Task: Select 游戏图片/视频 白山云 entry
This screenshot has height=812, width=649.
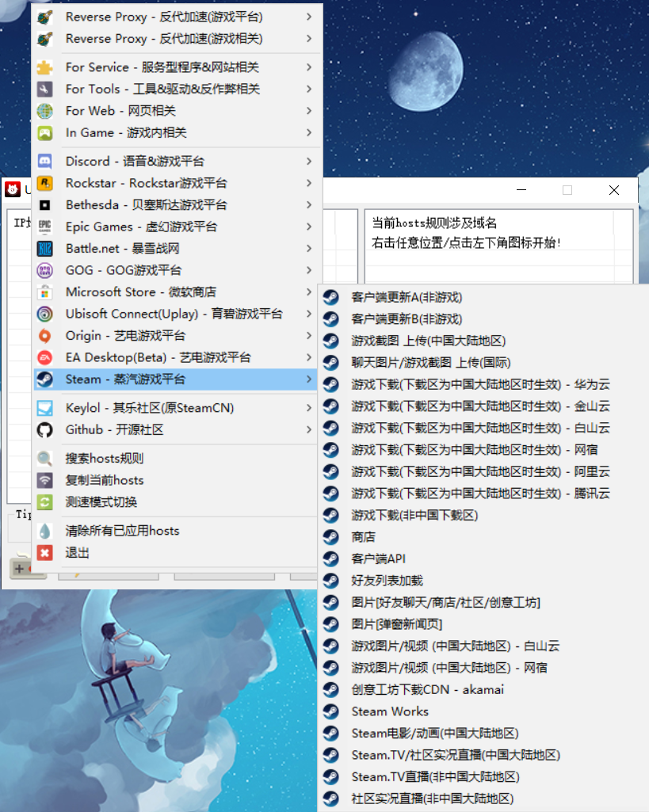Action: pos(483,646)
